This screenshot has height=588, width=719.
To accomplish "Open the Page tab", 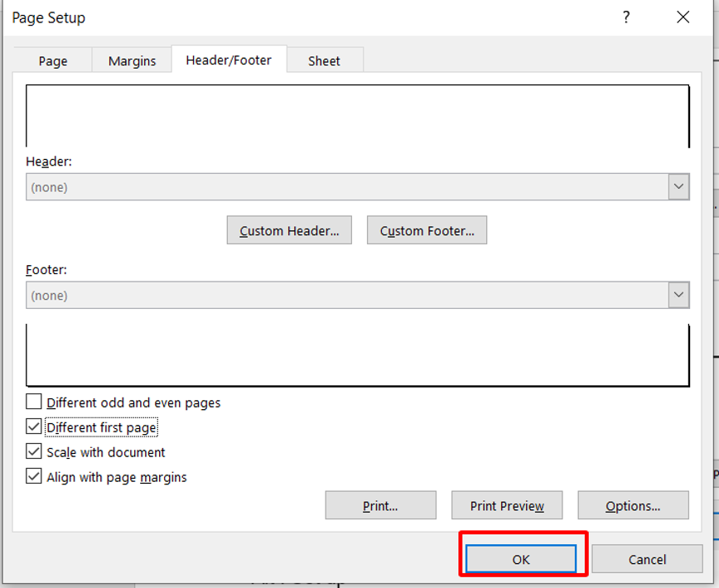I will 52,60.
